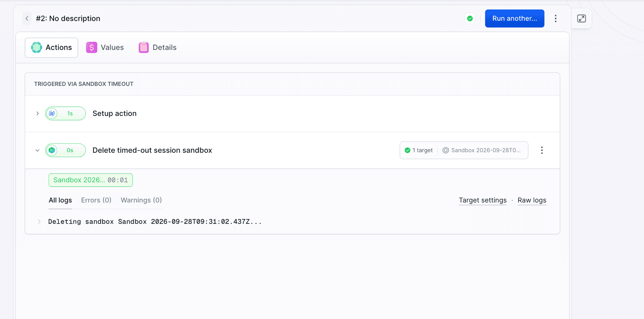Click the Run another... button

click(x=515, y=18)
